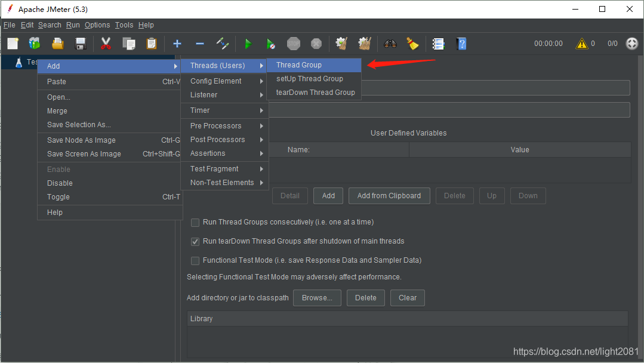Expand Non-Test Elements submenu
644x363 pixels.
tap(224, 182)
